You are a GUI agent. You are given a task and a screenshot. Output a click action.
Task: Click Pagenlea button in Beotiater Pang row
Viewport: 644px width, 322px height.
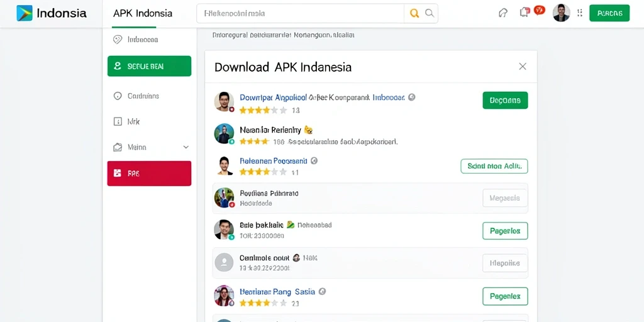point(505,296)
